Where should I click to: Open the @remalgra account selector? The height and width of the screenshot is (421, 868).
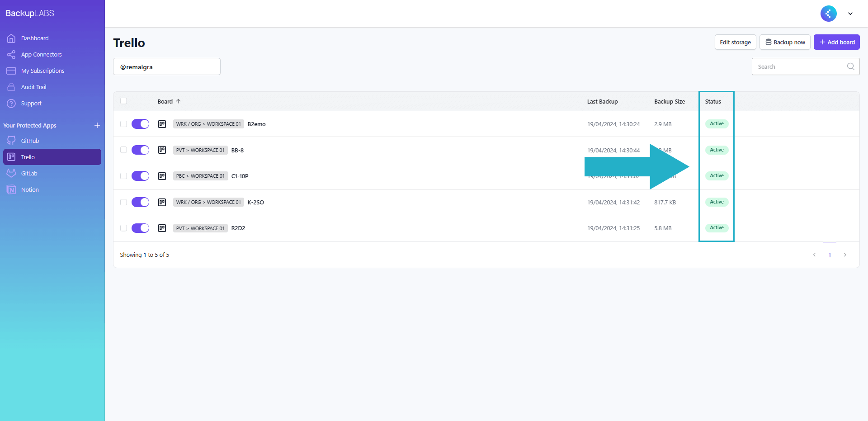(166, 67)
